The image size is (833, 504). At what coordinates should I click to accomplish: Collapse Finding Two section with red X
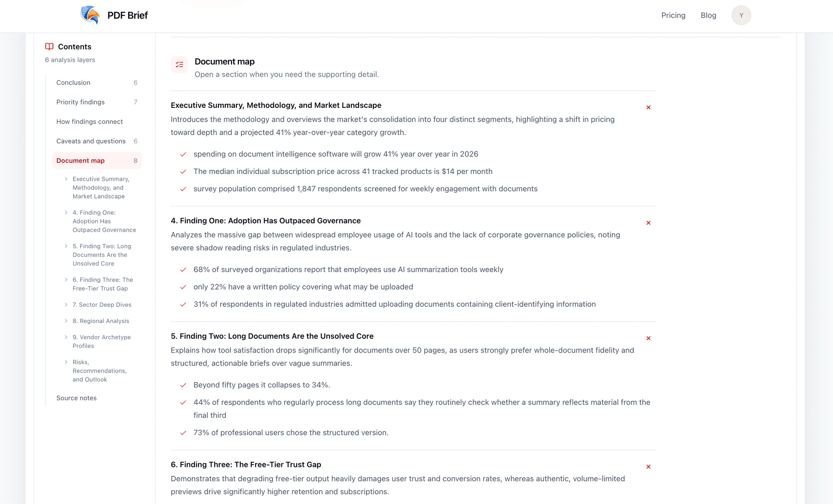648,338
